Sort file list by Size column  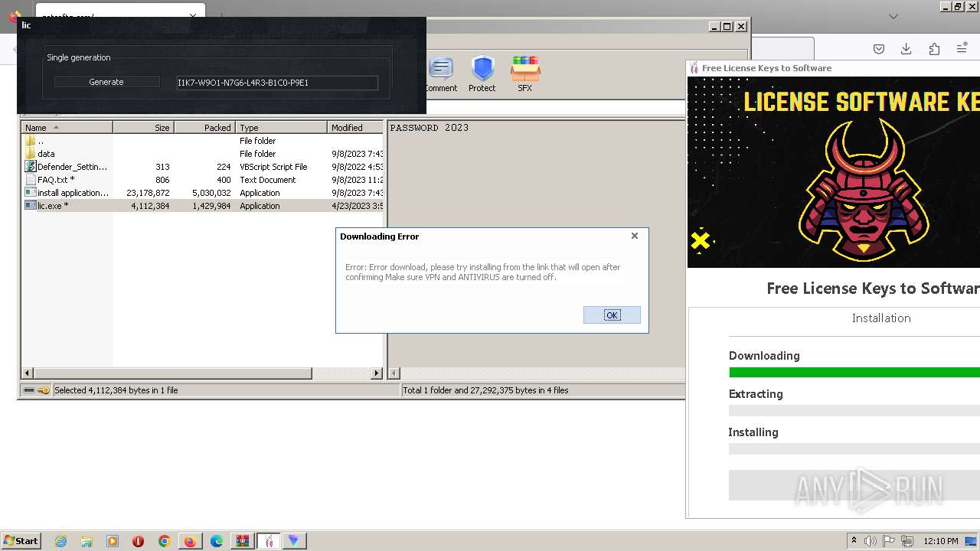pyautogui.click(x=144, y=128)
